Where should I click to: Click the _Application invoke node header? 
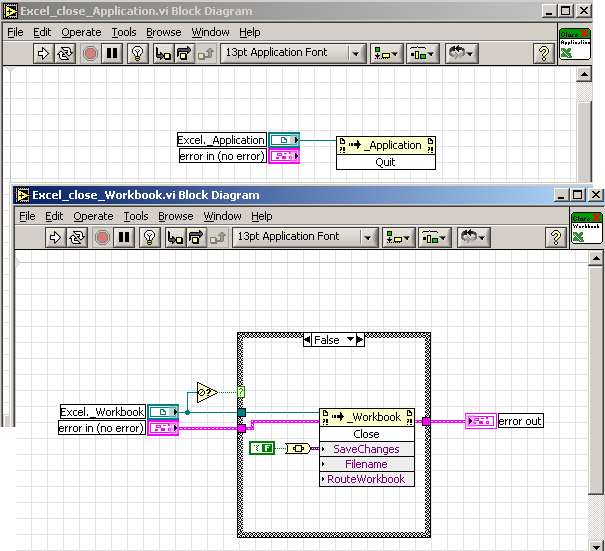(x=386, y=145)
